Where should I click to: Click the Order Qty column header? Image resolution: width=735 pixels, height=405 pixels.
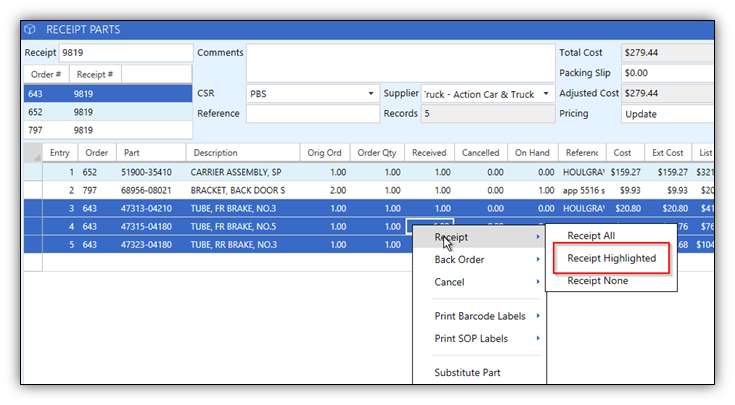pyautogui.click(x=377, y=153)
